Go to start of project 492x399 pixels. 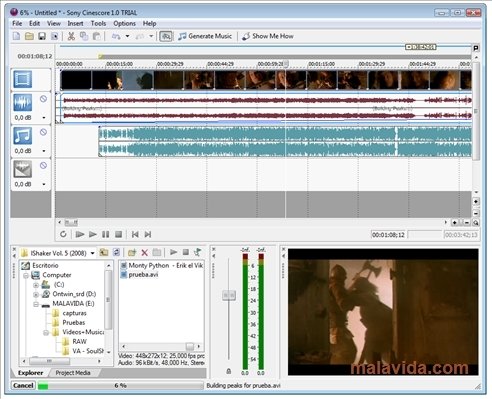coord(135,234)
